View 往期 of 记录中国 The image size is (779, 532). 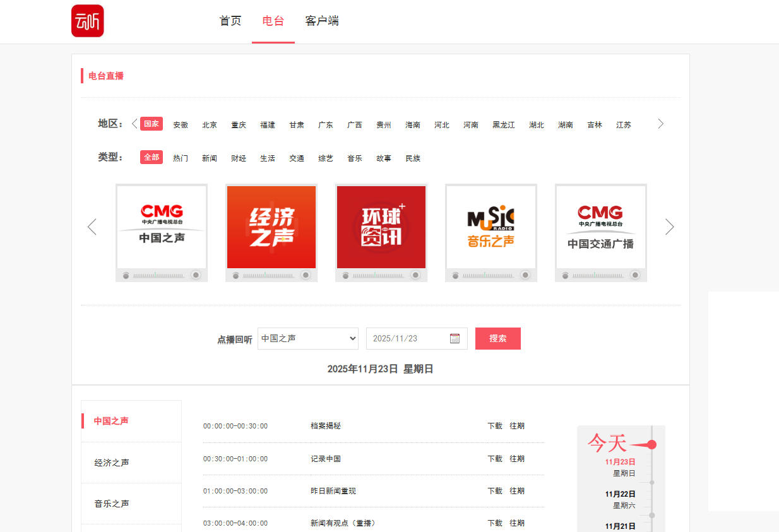[517, 459]
